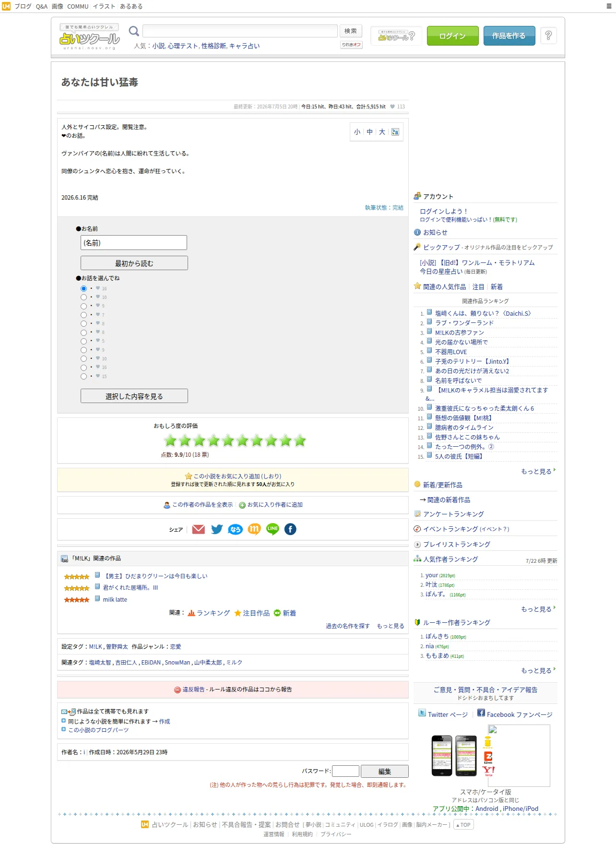Expand プレイリストランキング section

tap(456, 544)
